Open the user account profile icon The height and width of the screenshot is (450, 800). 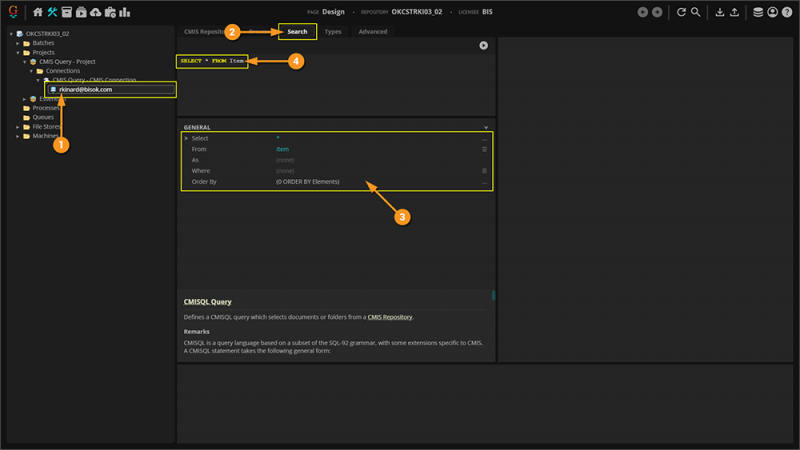(773, 12)
